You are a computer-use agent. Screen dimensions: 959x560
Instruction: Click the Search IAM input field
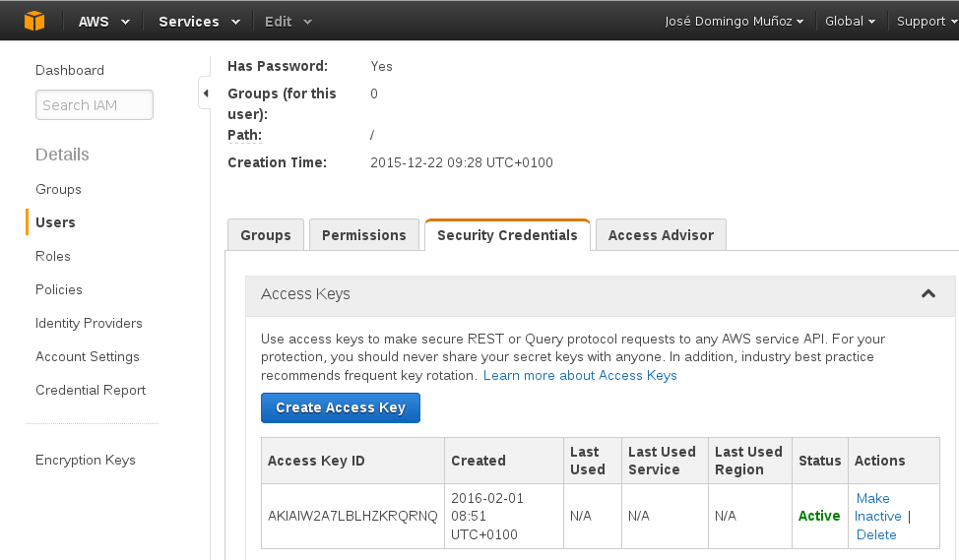pos(95,105)
